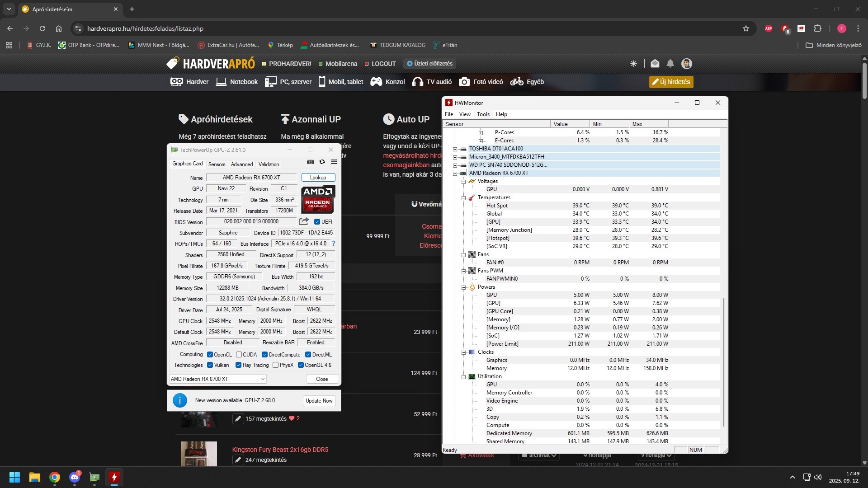Open the Hardverapró messages envelope icon

coord(655,64)
